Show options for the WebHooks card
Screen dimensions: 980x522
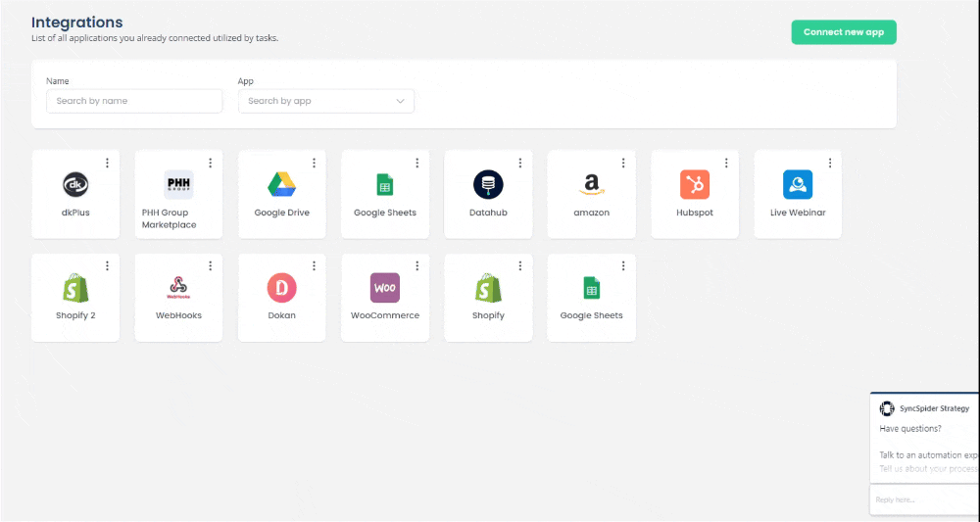[x=211, y=266]
